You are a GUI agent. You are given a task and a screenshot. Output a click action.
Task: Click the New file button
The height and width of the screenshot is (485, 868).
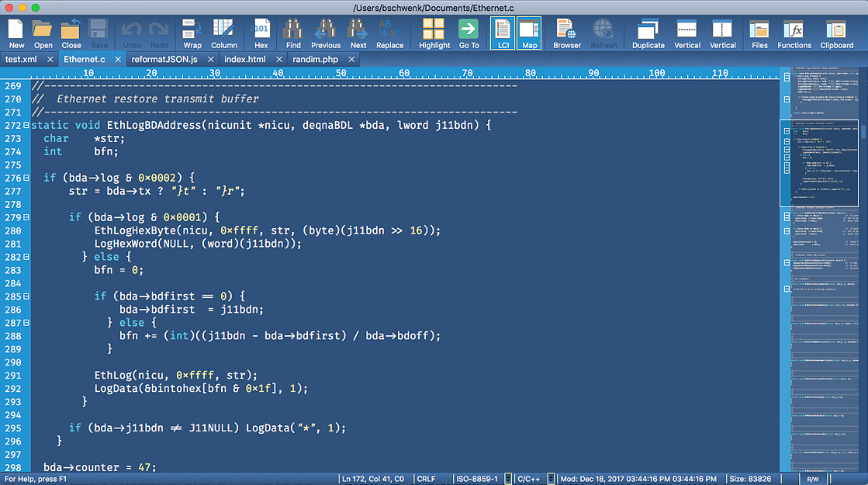tap(16, 33)
